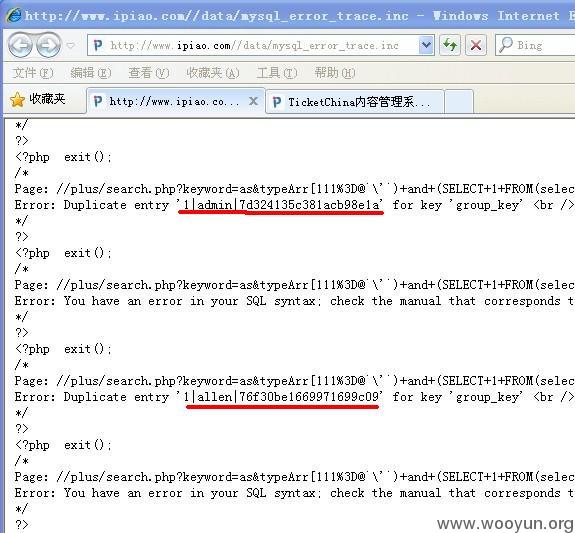Click text '1|admin|7d324135c381acb98e1a'
575x533 pixels.
click(x=281, y=205)
